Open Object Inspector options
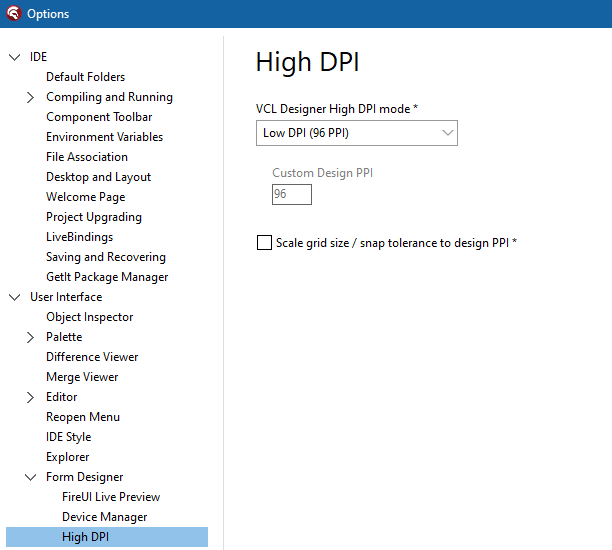The width and height of the screenshot is (612, 550). point(89,317)
